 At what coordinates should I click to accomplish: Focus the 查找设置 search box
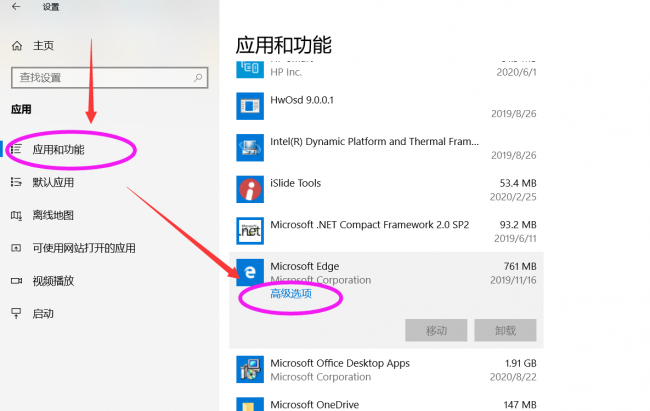coord(109,78)
